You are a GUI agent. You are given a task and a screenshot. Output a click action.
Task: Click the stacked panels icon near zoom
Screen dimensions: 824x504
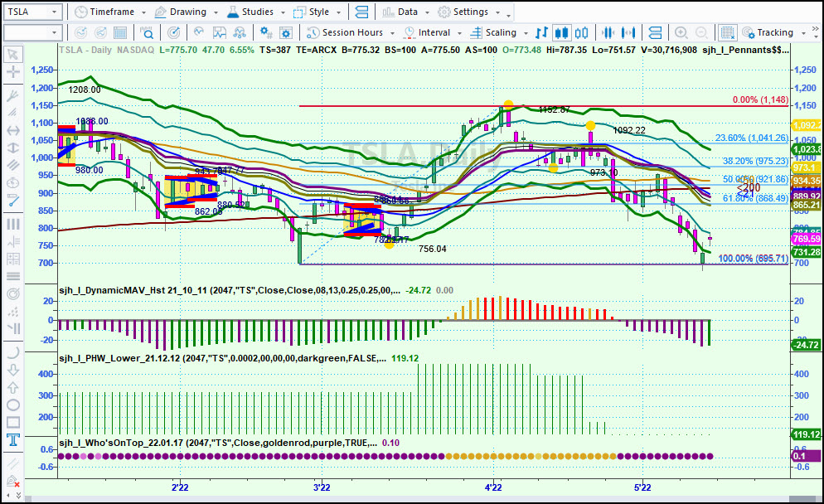[x=655, y=32]
